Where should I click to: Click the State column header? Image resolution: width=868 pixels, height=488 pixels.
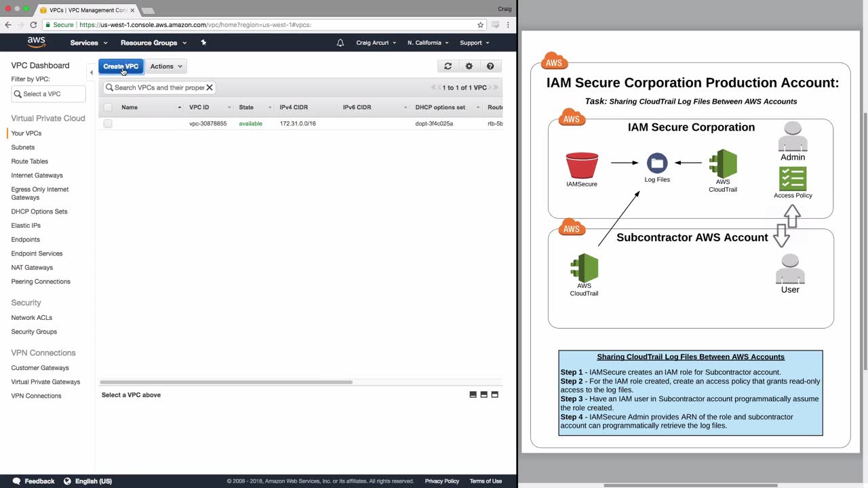(254, 107)
